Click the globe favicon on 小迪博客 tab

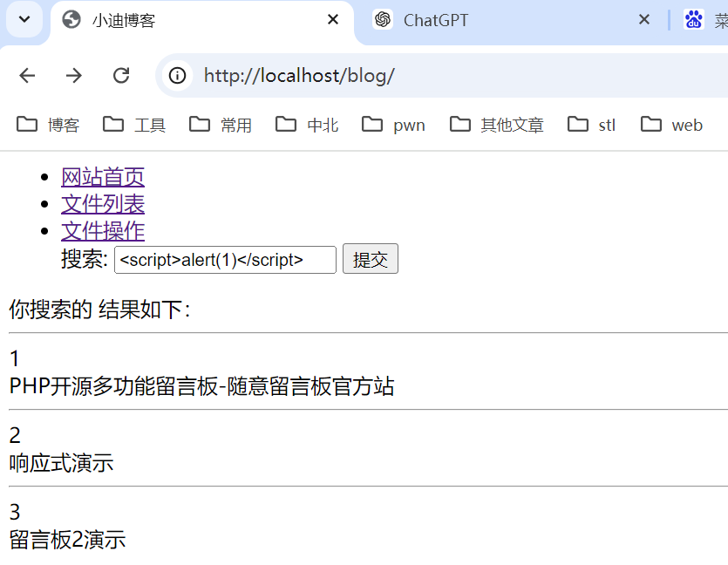(x=71, y=19)
